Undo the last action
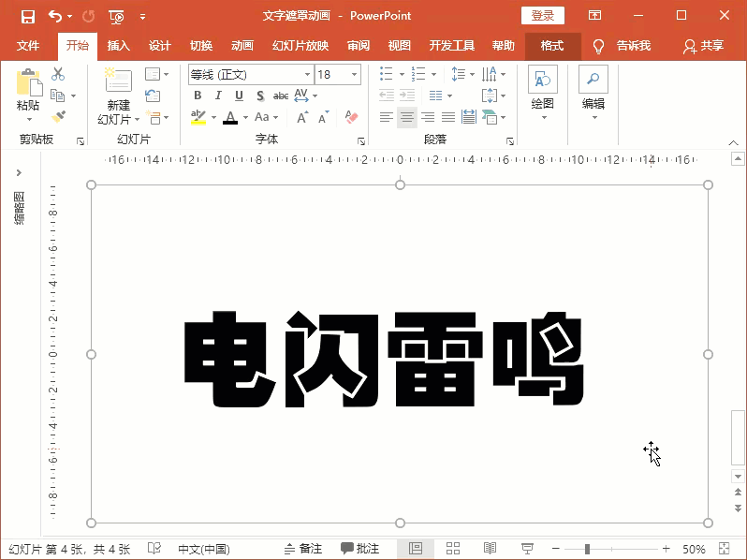 click(x=55, y=17)
